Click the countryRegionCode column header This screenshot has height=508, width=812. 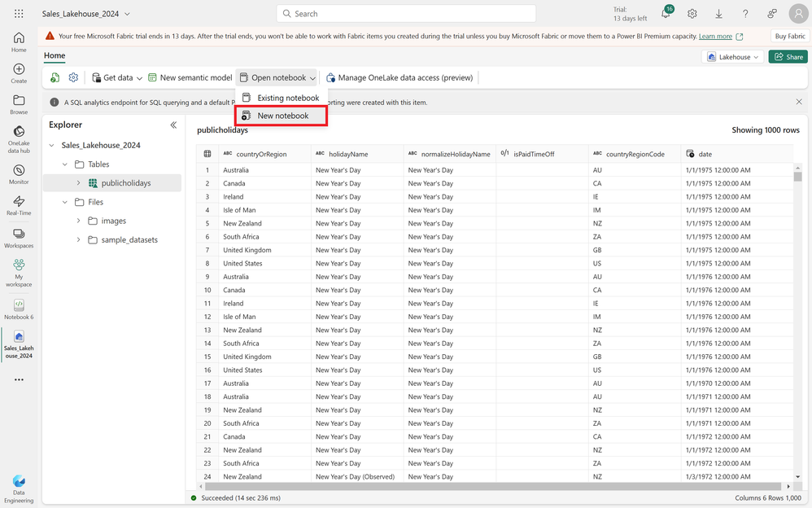pyautogui.click(x=635, y=154)
